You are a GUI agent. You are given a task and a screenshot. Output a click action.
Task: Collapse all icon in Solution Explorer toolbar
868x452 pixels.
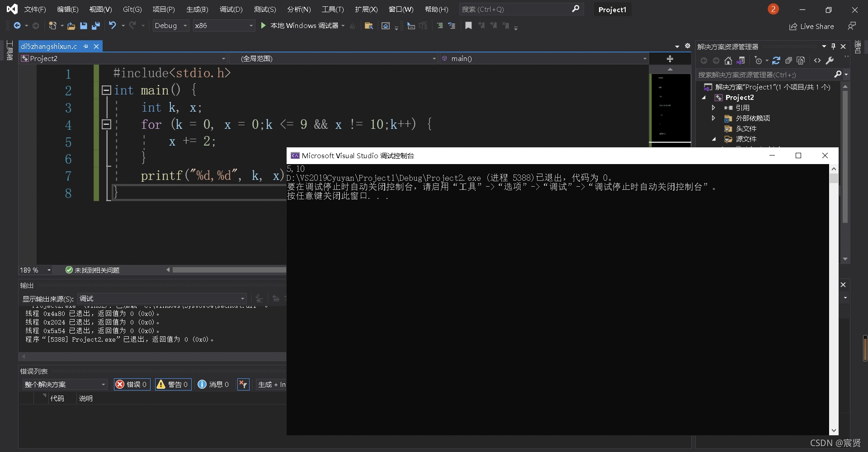coord(788,61)
